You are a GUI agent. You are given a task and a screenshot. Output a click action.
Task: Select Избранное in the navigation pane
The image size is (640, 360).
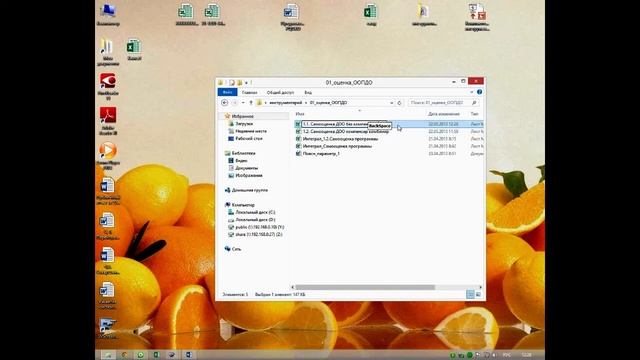tap(242, 116)
